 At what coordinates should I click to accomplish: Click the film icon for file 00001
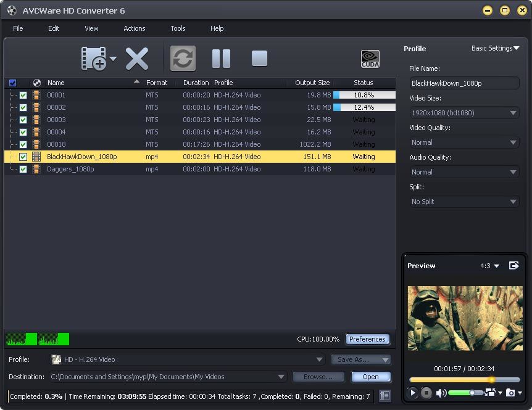36,95
